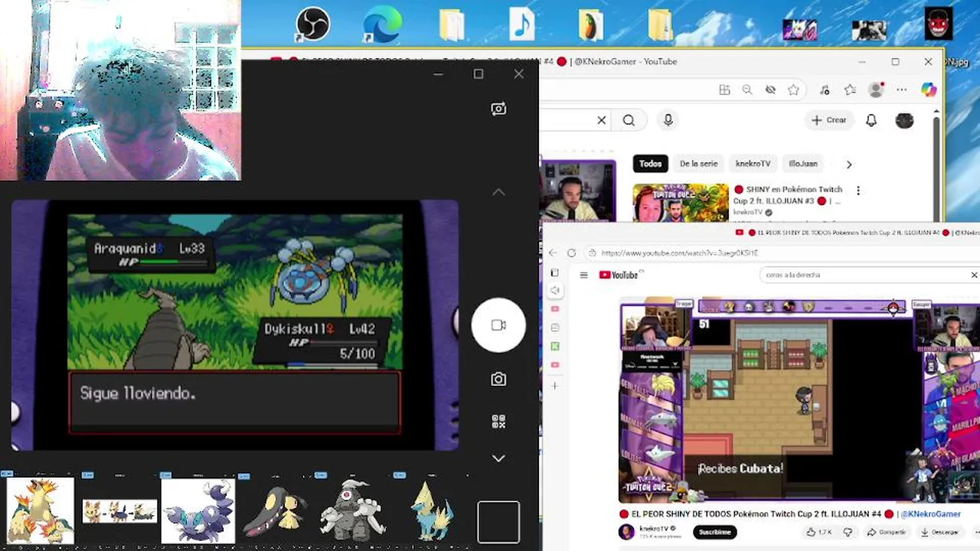Select the red devil face image on desktop

(x=939, y=24)
